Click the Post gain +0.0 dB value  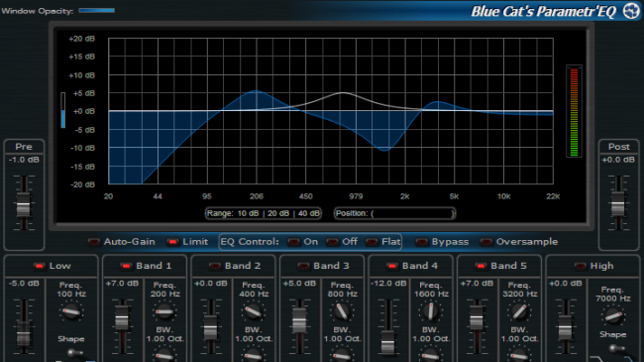(618, 160)
